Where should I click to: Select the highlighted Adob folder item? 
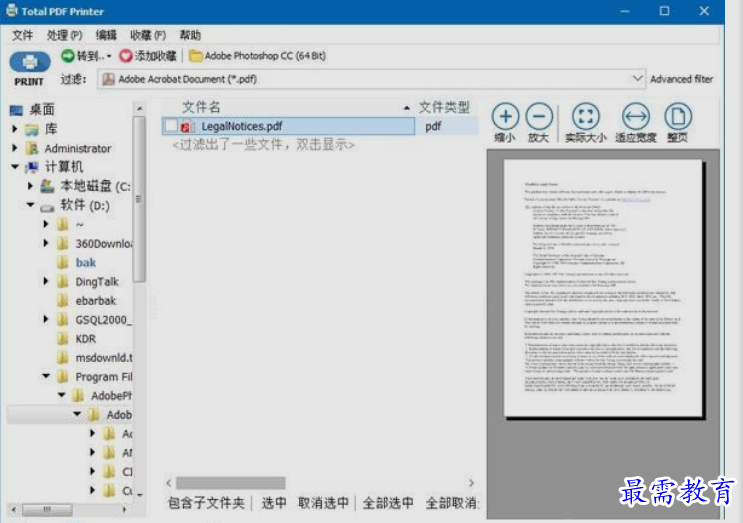coord(119,415)
